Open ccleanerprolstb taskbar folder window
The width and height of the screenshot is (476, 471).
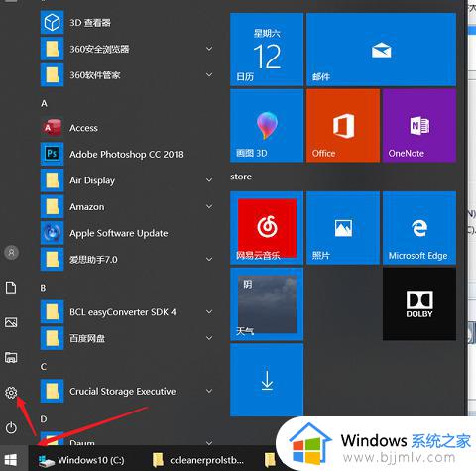(x=198, y=460)
